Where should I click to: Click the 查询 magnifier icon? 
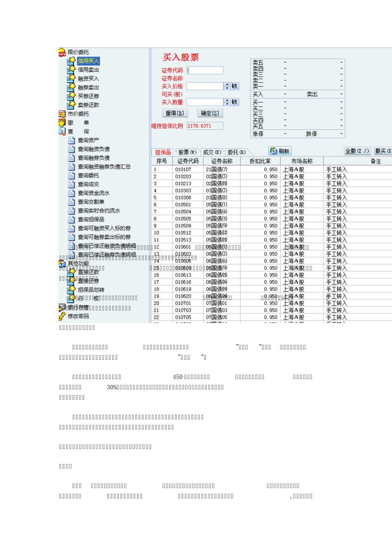62,131
